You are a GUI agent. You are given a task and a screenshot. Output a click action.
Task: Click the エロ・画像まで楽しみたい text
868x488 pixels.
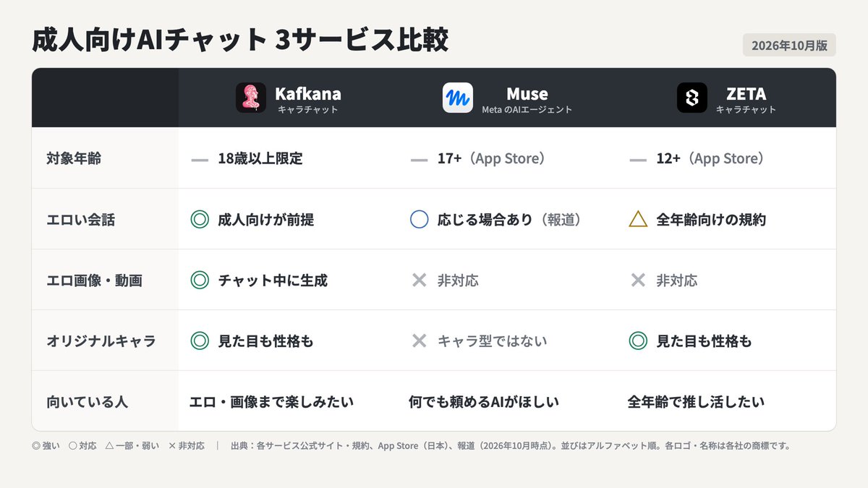pos(272,402)
